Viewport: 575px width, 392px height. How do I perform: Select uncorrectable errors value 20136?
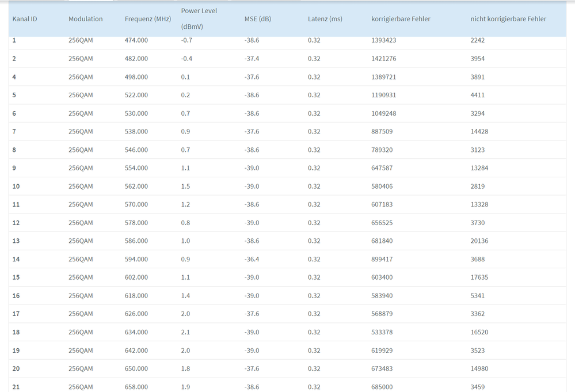479,241
